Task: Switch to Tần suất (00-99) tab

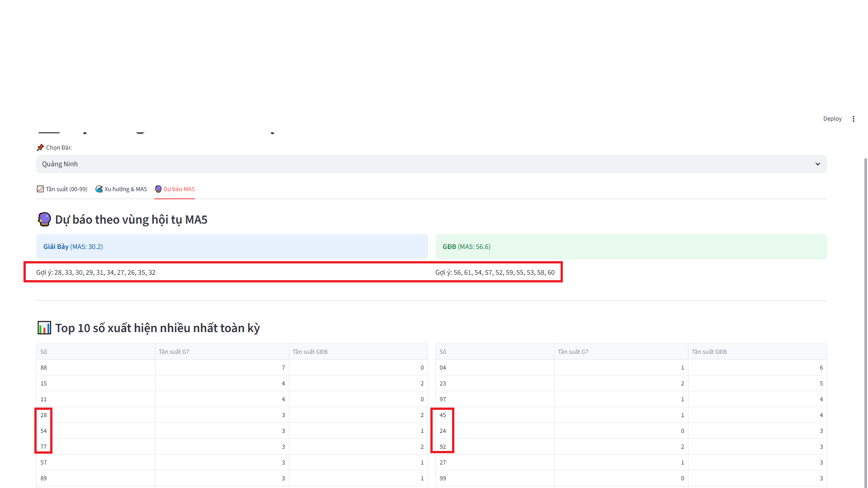Action: (x=62, y=189)
